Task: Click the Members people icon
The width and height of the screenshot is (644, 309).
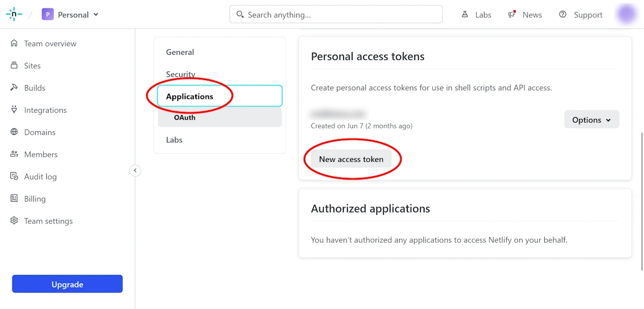Action: pyautogui.click(x=14, y=154)
